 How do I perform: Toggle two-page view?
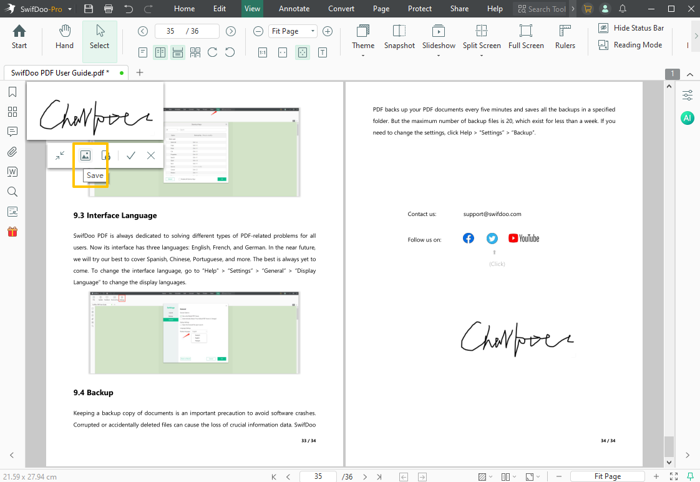[x=160, y=53]
